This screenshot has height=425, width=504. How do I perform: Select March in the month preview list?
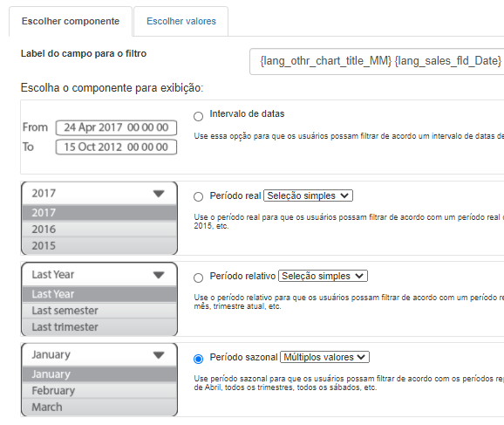(99, 407)
